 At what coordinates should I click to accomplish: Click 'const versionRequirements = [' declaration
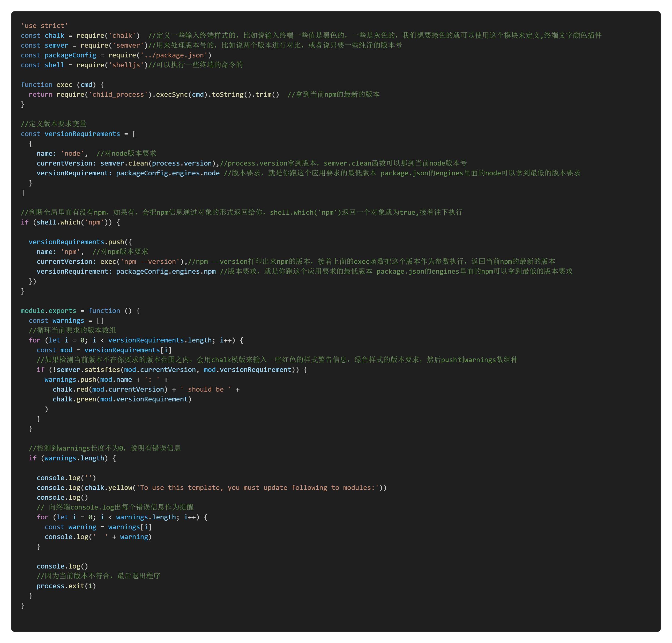coord(78,134)
